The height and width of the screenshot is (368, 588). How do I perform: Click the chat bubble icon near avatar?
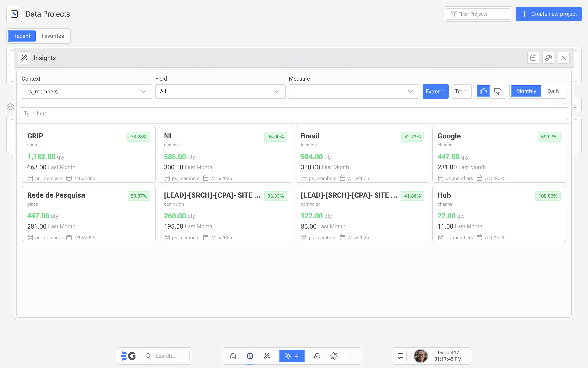400,356
